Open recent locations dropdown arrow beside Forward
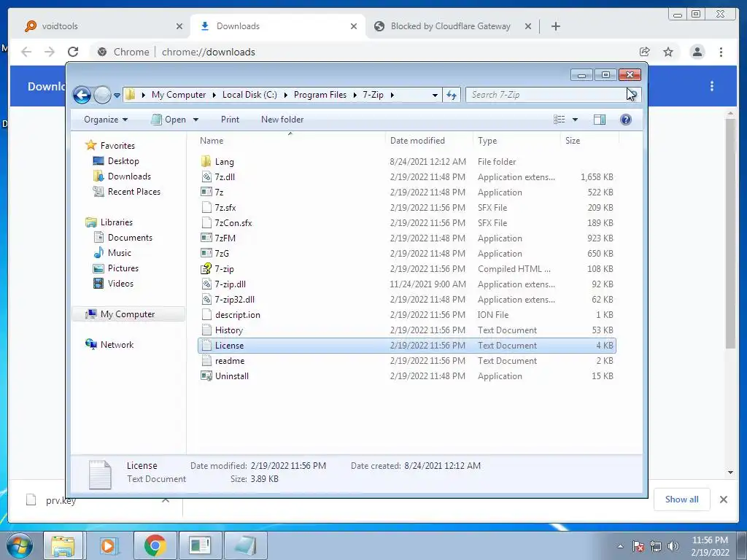Image resolution: width=747 pixels, height=560 pixels. tap(117, 96)
